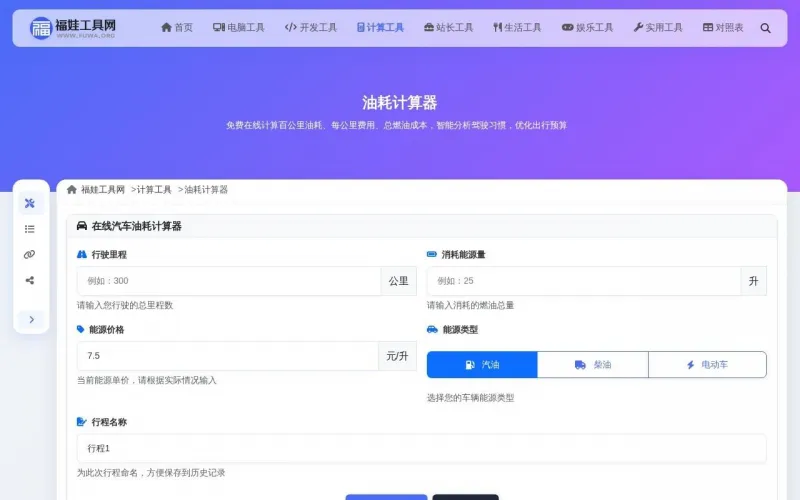
Task: Click the 公里 unit label
Action: [x=398, y=281]
